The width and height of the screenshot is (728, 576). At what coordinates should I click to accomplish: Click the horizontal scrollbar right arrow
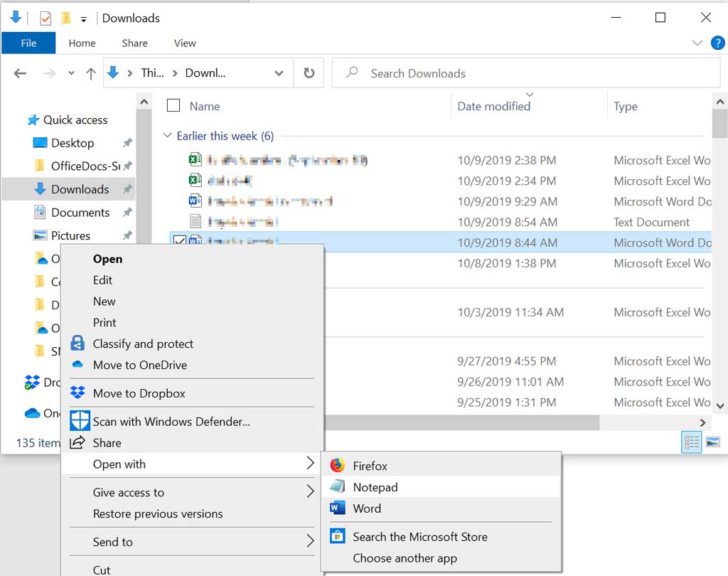[702, 422]
